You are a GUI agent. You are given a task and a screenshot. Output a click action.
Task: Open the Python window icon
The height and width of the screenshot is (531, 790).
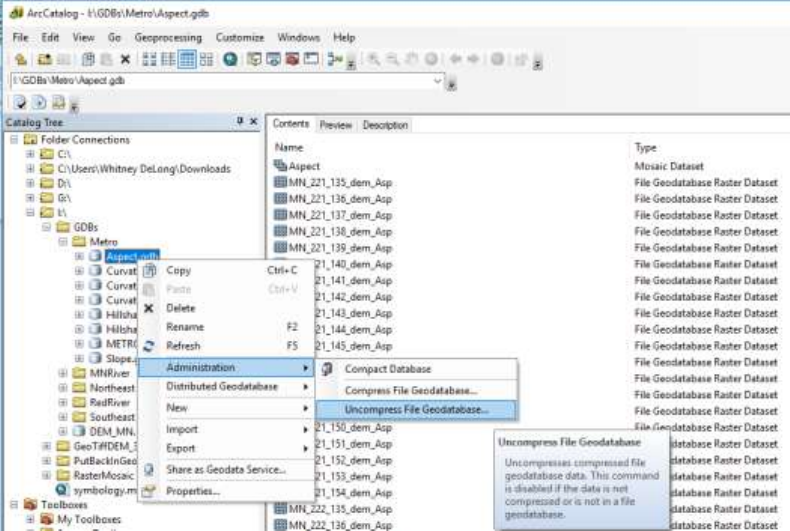pyautogui.click(x=311, y=59)
